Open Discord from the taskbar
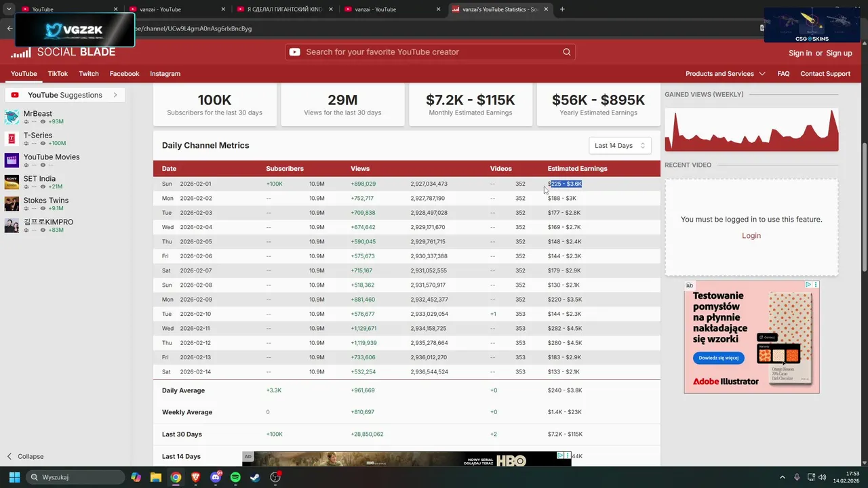This screenshot has height=488, width=868. click(x=216, y=477)
